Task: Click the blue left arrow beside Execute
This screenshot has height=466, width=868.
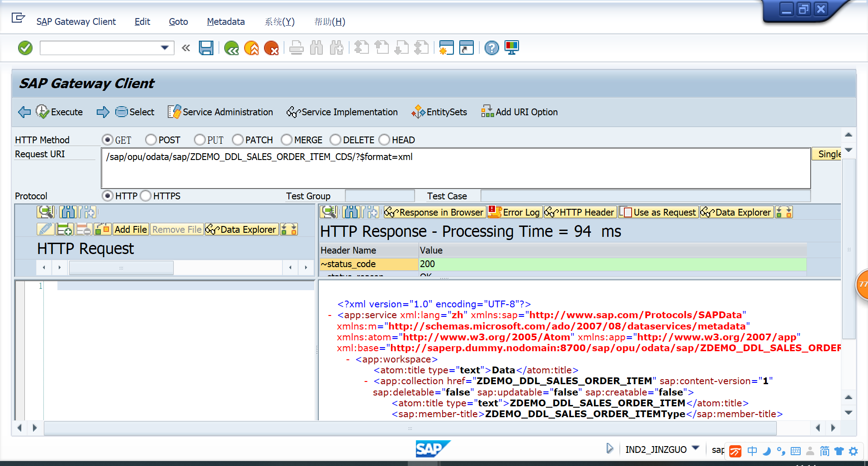Action: [24, 112]
